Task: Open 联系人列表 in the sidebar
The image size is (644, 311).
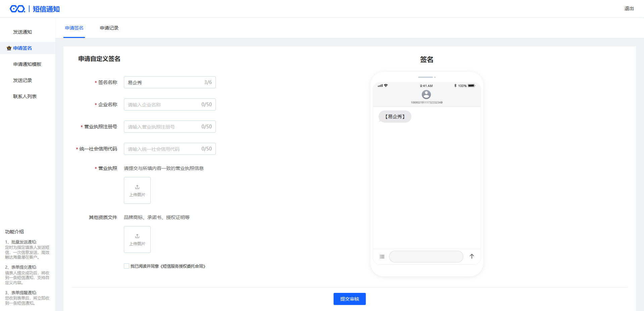Action: click(25, 96)
